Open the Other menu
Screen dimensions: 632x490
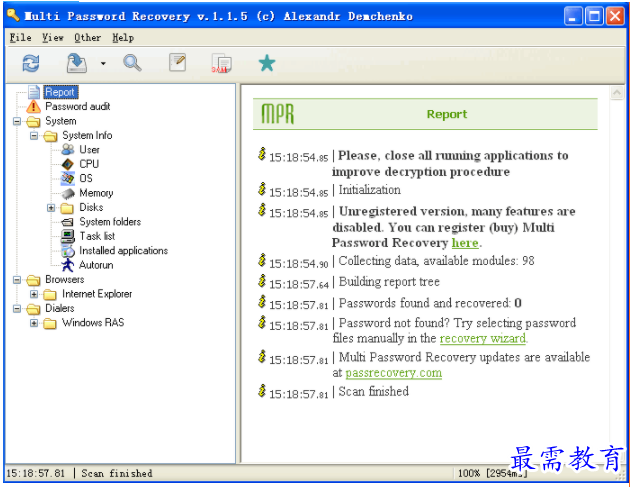point(87,37)
